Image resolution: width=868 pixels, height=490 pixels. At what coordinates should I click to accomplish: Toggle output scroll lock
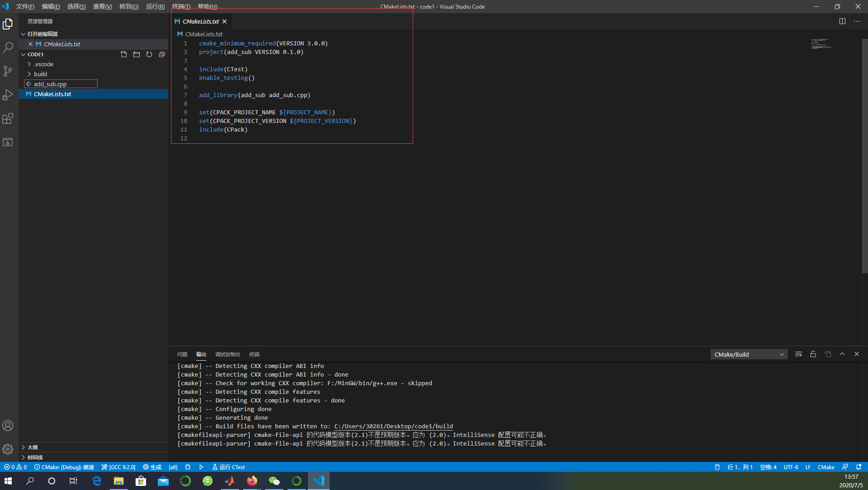point(813,354)
